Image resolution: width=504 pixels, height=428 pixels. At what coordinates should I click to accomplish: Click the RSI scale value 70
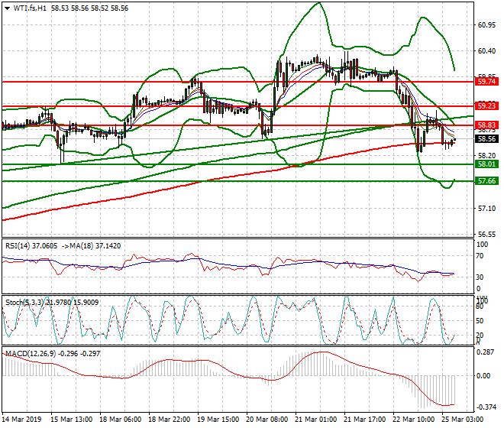tap(480, 256)
